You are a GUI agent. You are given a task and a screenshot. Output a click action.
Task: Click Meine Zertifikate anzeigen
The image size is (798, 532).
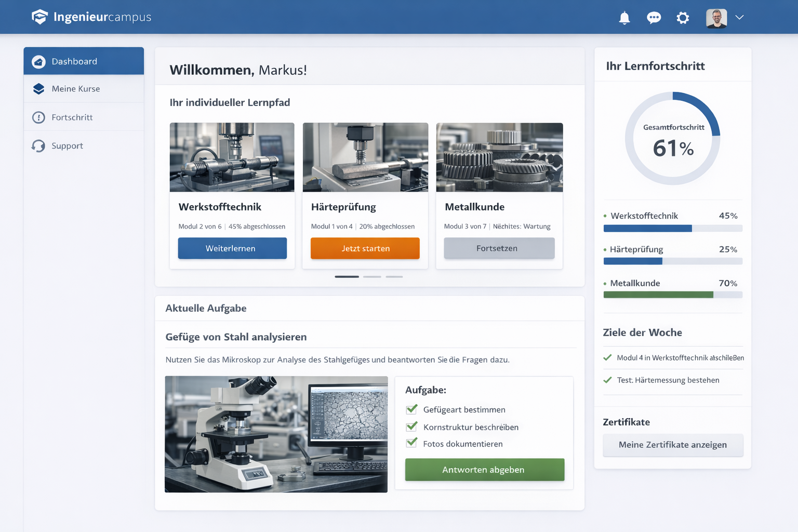673,445
